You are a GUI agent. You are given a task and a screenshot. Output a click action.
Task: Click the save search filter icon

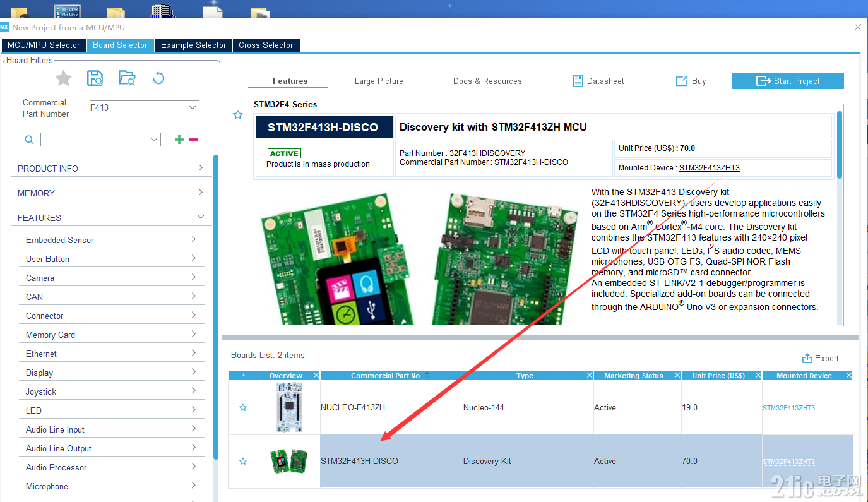click(x=95, y=78)
